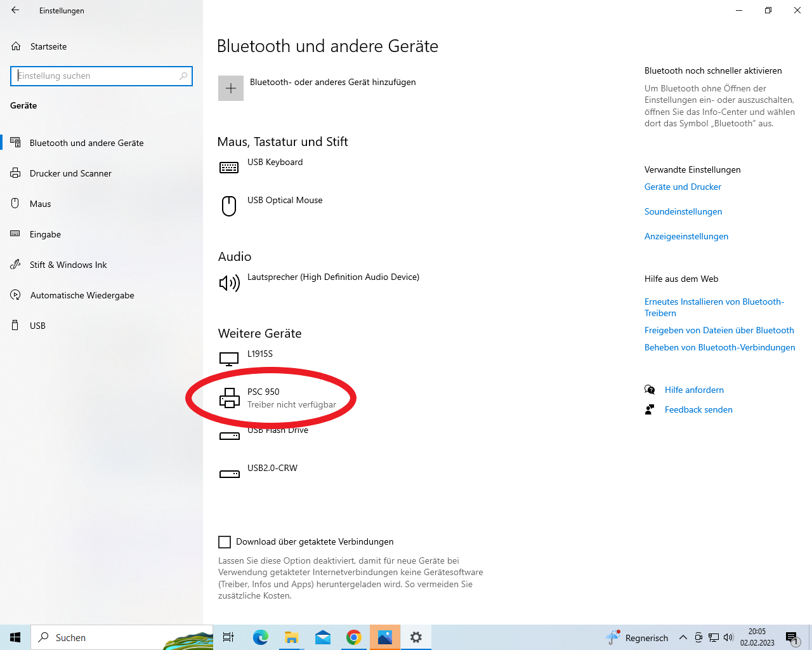The height and width of the screenshot is (650, 812).
Task: Click Feedback senden person icon
Action: [x=650, y=409]
